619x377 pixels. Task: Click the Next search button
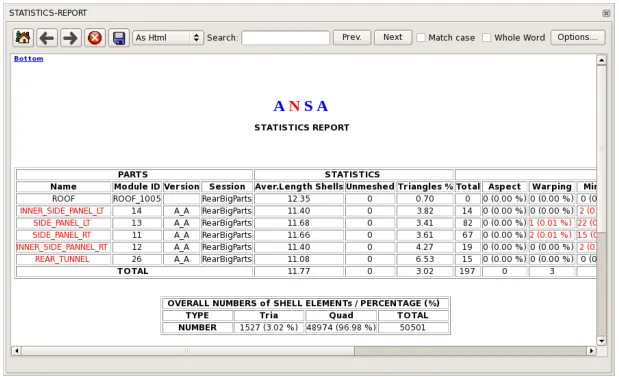(x=393, y=38)
